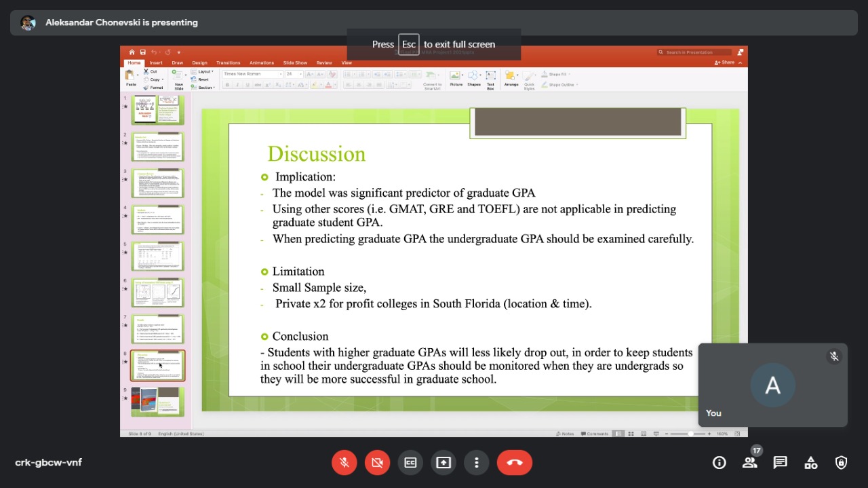Open the Insert ribbon tab
The height and width of the screenshot is (488, 868).
(156, 63)
